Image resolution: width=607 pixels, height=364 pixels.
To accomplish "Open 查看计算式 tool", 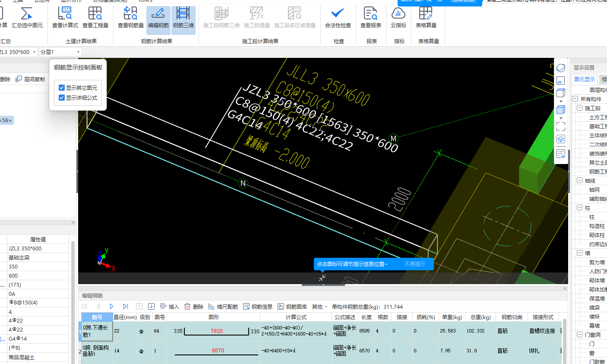I will coord(65,17).
